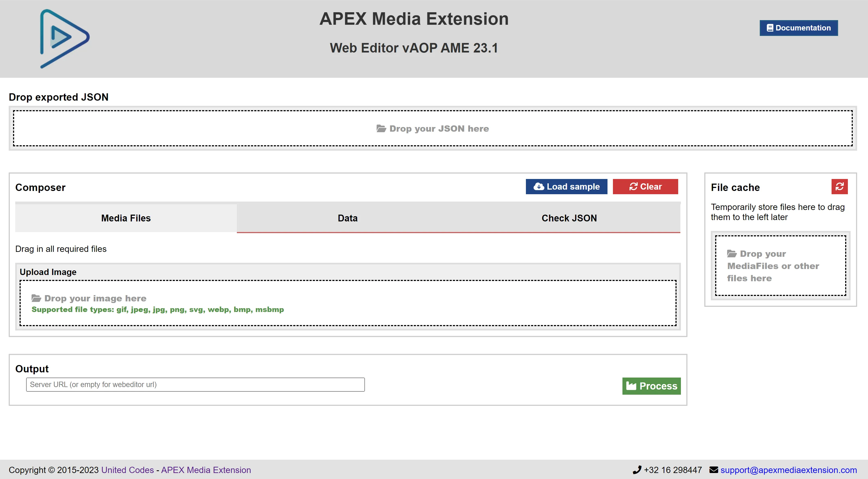Click the APEX Media Extension play logo
This screenshot has width=868, height=479.
click(x=65, y=39)
